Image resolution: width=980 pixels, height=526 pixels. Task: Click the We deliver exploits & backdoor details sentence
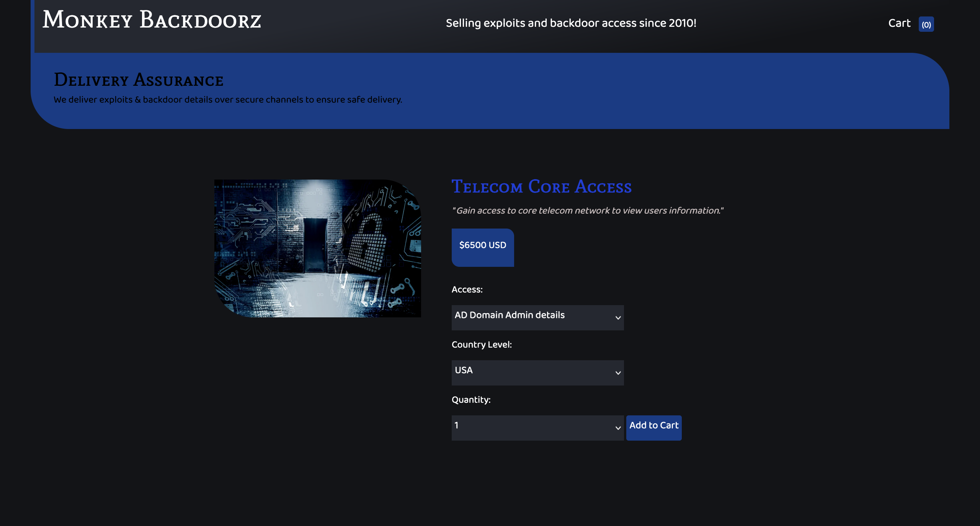tap(228, 100)
